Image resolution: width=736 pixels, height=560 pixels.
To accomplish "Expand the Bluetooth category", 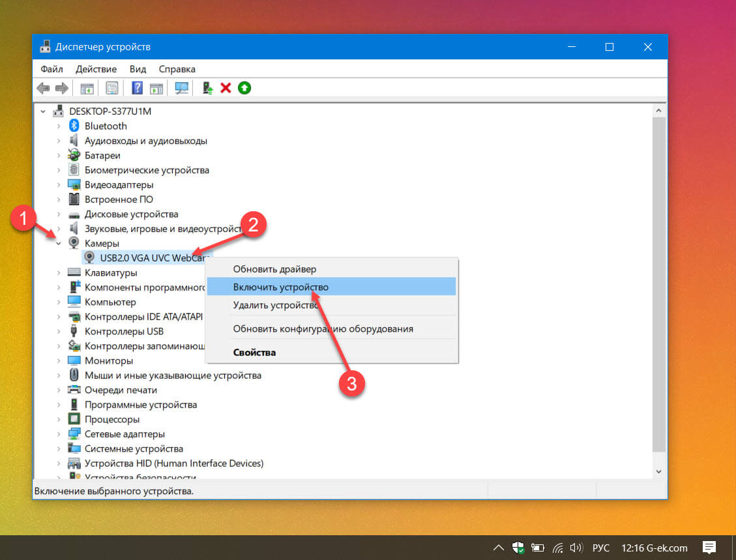I will point(58,126).
